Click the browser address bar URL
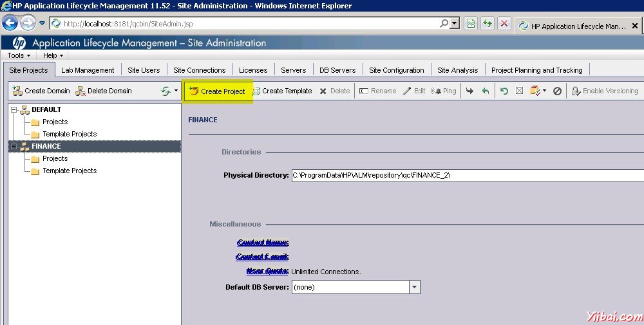The height and width of the screenshot is (325, 644). click(x=128, y=24)
